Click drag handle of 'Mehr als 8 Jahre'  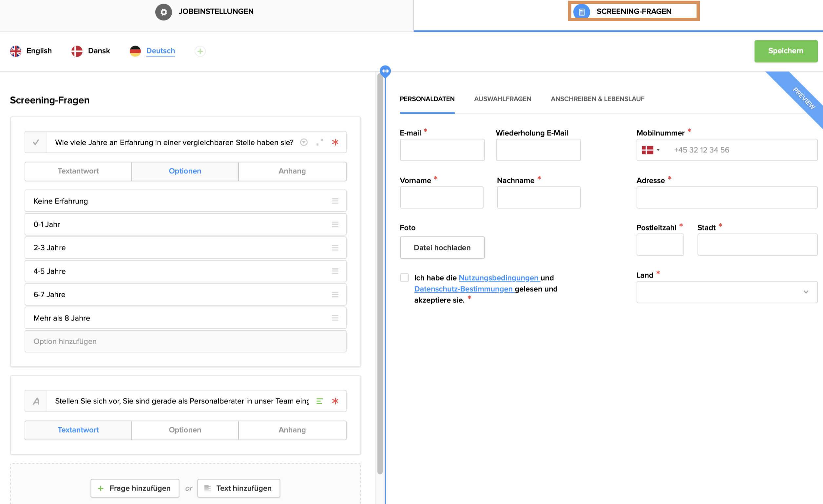(335, 318)
